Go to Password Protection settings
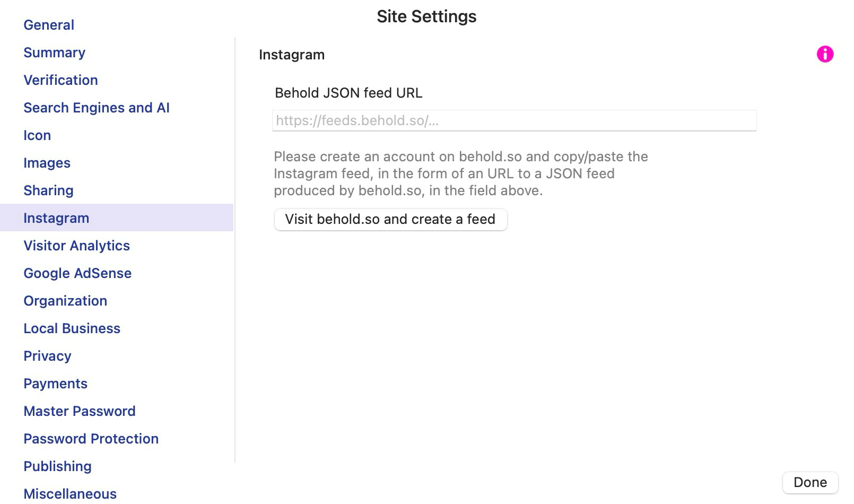This screenshot has width=854, height=504. tap(91, 439)
